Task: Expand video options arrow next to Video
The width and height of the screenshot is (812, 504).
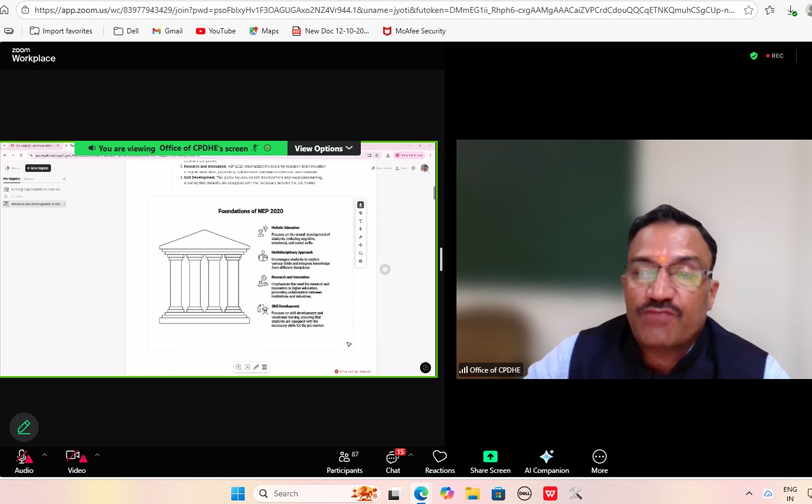Action: [97, 455]
